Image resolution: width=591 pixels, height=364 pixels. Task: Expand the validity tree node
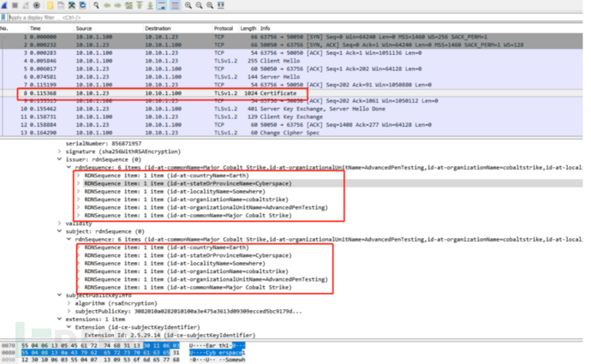tap(59, 222)
